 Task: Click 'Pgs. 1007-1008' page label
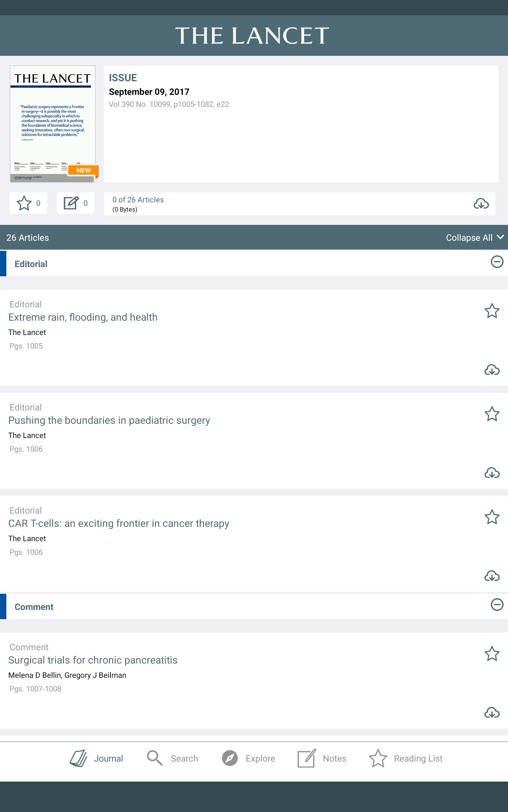[35, 689]
